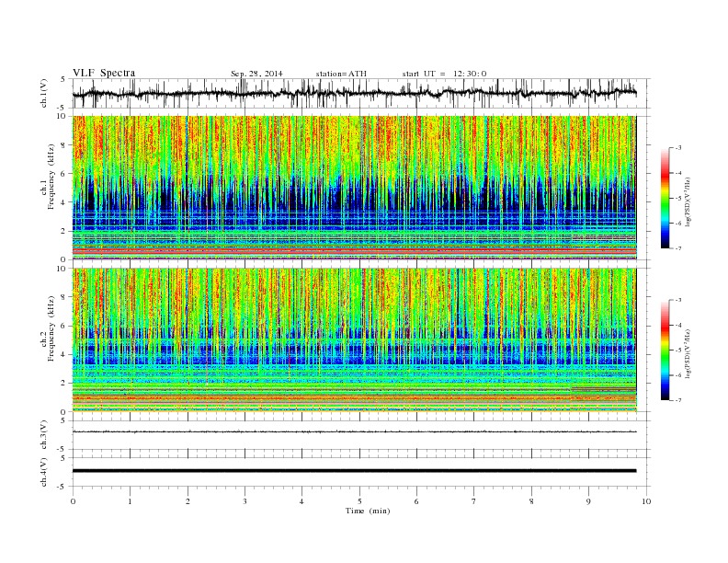The height and width of the screenshot is (563, 728).
Task: Click the "ch.3(V)" axis label
Action: click(44, 435)
